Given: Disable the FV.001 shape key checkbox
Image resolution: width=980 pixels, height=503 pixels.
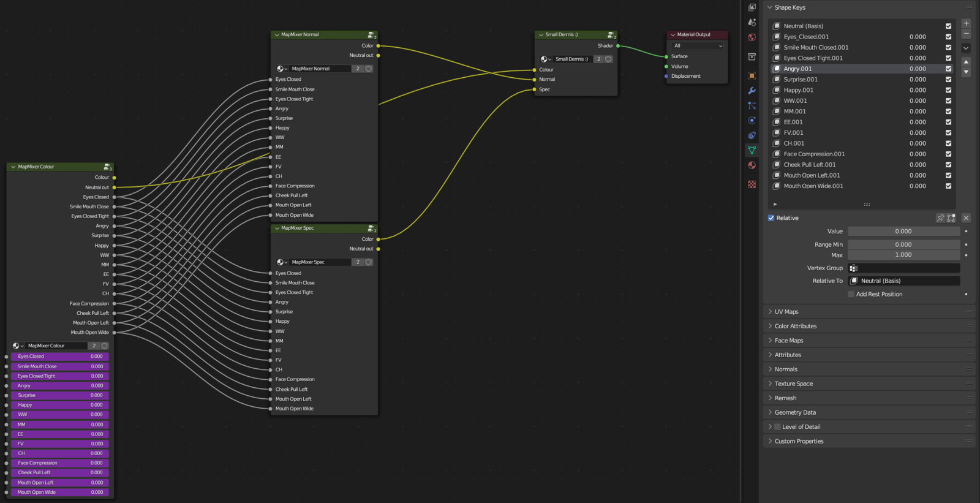Looking at the screenshot, I should 948,133.
